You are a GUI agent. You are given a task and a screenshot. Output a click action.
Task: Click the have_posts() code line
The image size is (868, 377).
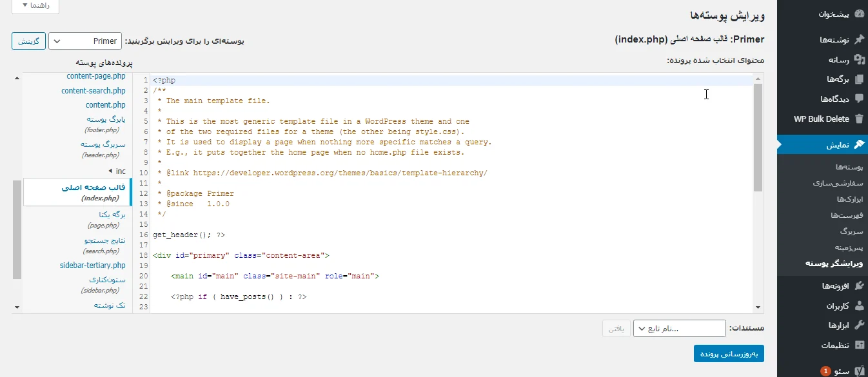pyautogui.click(x=239, y=297)
